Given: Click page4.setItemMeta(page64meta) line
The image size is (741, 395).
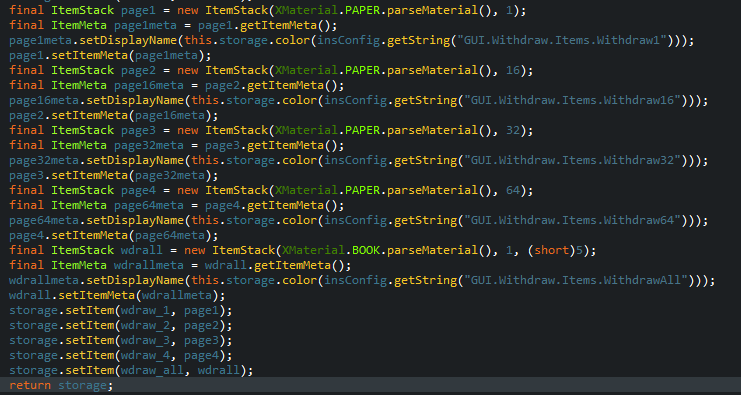Looking at the screenshot, I should [114, 236].
